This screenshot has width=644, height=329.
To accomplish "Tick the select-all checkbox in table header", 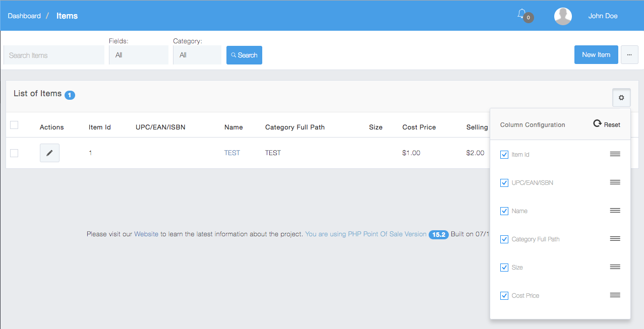I will click(14, 125).
